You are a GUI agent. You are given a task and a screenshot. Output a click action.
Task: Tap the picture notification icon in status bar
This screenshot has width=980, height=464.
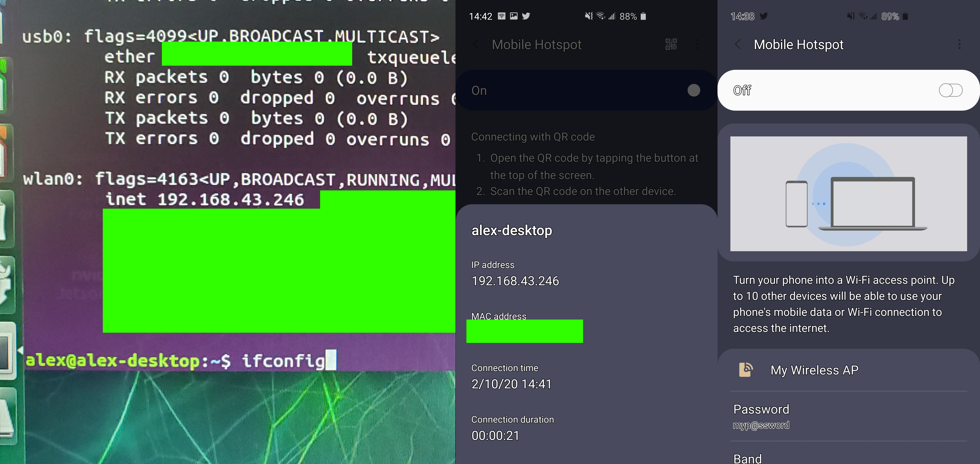[514, 16]
